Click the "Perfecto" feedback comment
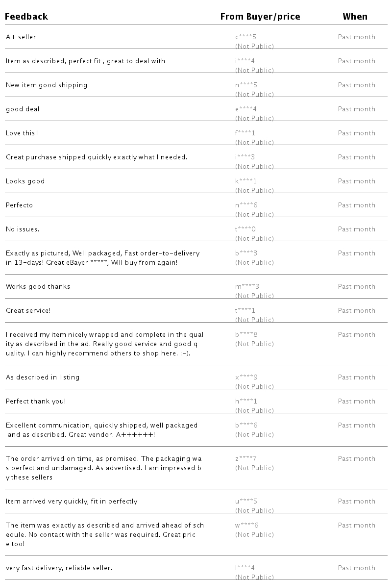Viewport: 392px width, 580px height. click(20, 205)
